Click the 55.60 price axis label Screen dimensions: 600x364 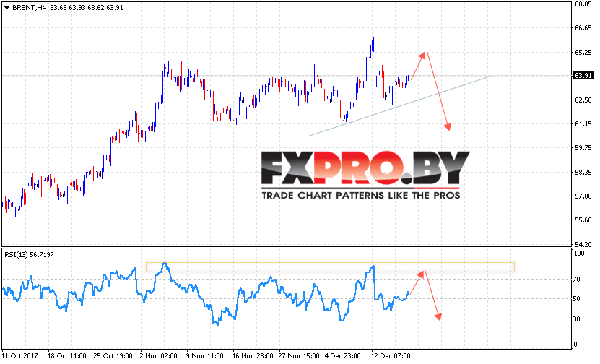point(583,220)
